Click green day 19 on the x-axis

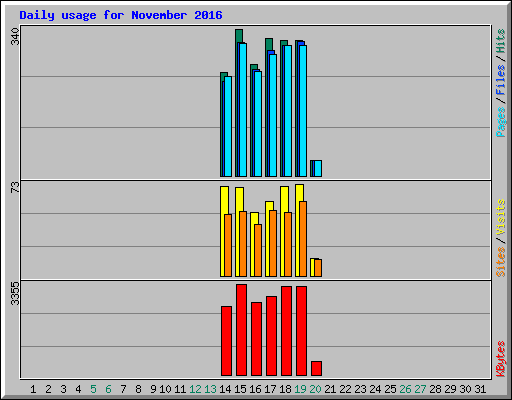[x=300, y=389]
